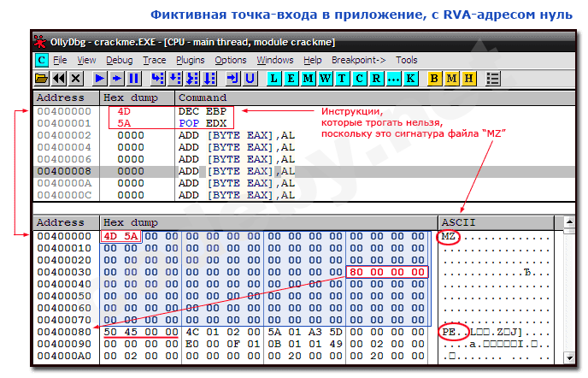Select disassembly address 00400004
This screenshot has height=378, width=588.
pos(64,147)
